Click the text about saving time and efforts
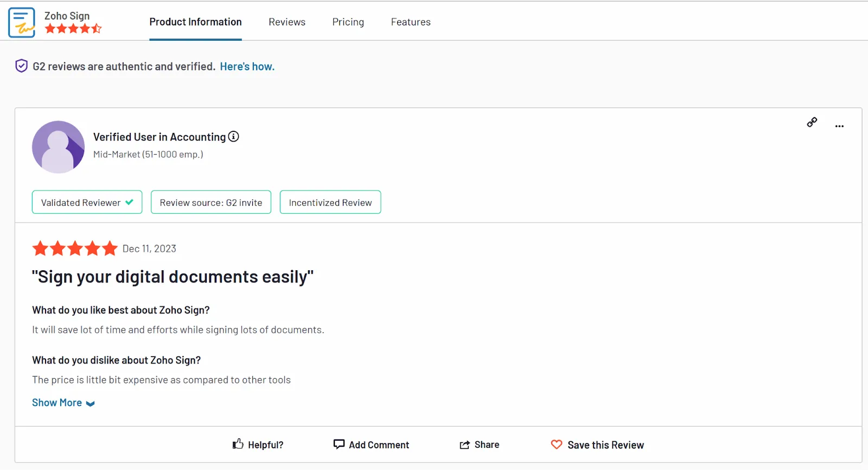Screen dimensions: 868x470 (178, 329)
